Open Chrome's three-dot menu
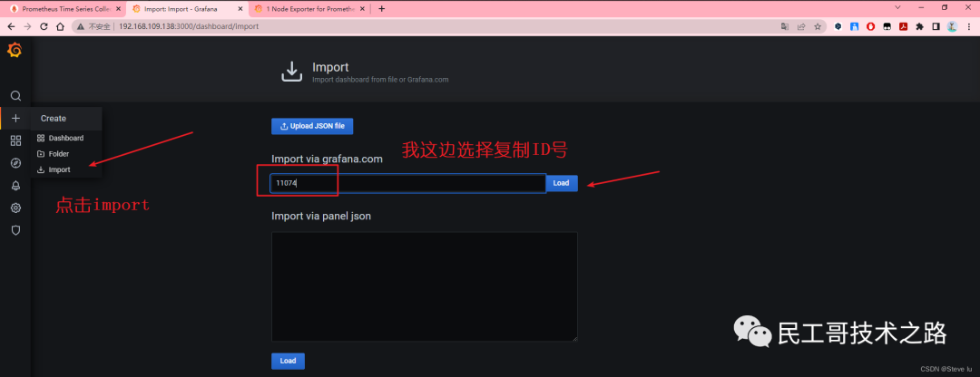 [968, 27]
